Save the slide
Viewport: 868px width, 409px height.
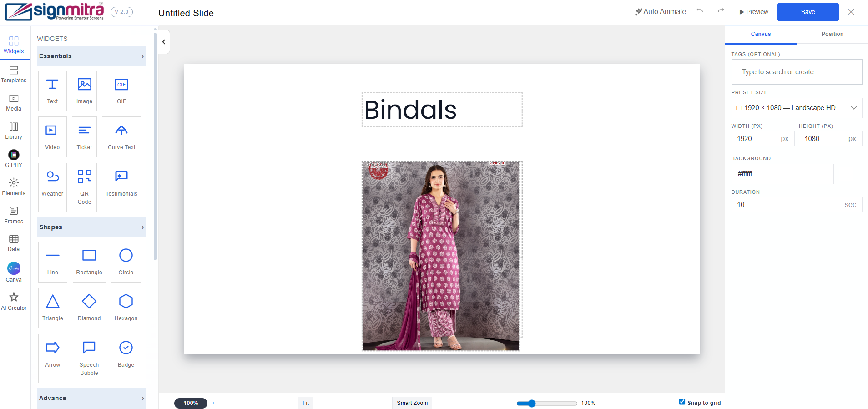pos(808,12)
